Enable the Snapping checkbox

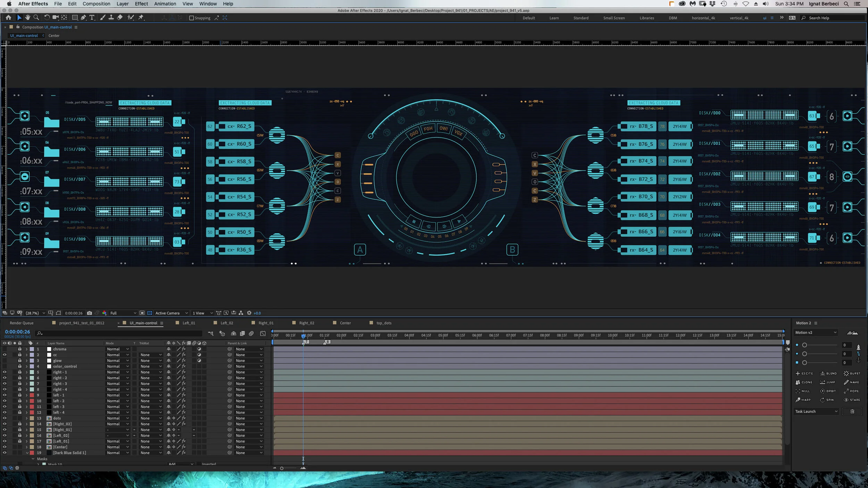[x=191, y=18]
